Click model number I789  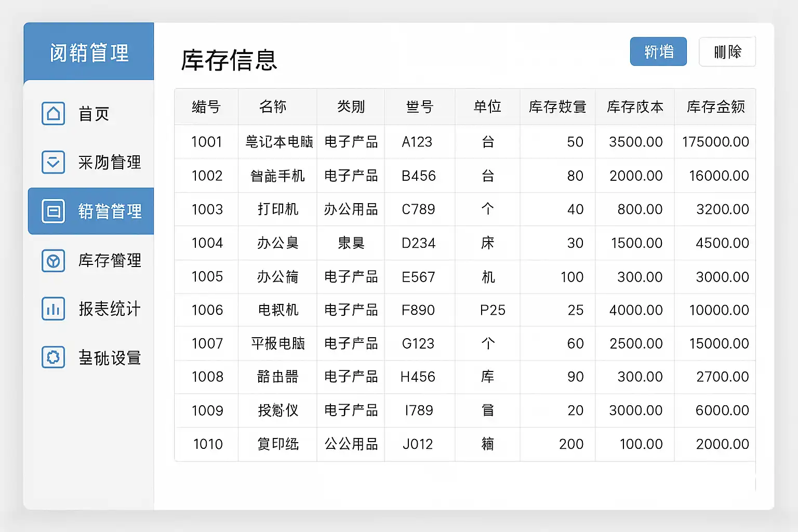tap(419, 410)
